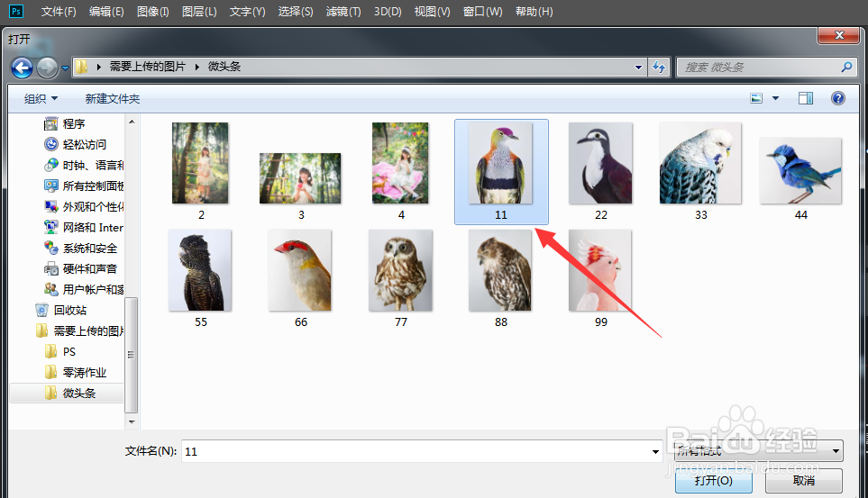
Task: Open the help question mark icon
Action: pyautogui.click(x=838, y=98)
